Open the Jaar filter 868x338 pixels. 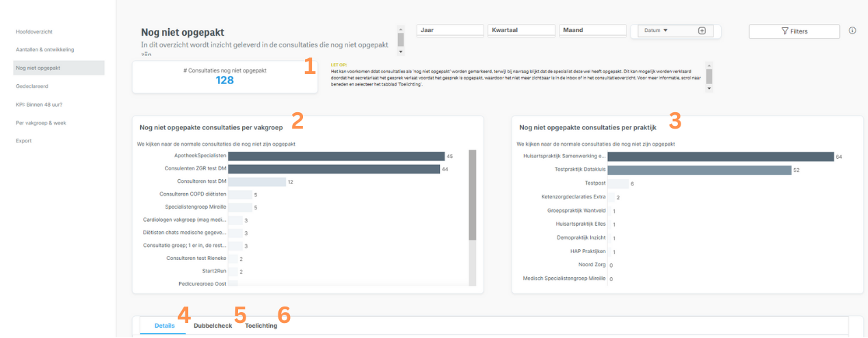(450, 30)
